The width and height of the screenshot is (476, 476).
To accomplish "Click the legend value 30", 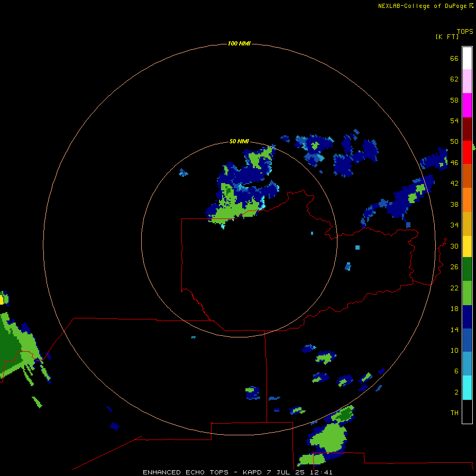I will 454,246.
